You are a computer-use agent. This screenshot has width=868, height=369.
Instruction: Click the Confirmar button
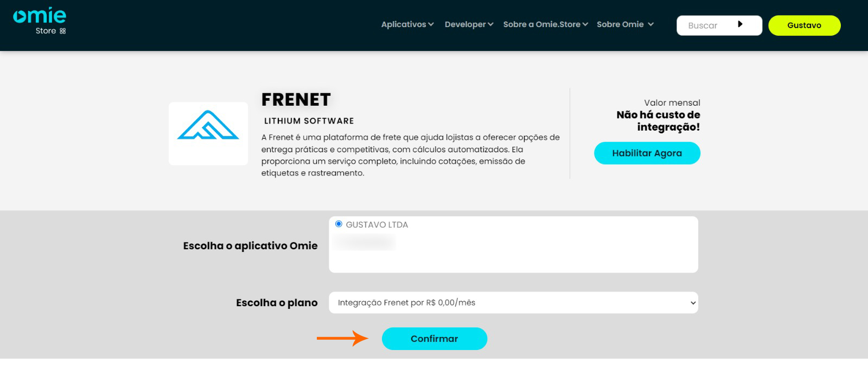coord(434,338)
